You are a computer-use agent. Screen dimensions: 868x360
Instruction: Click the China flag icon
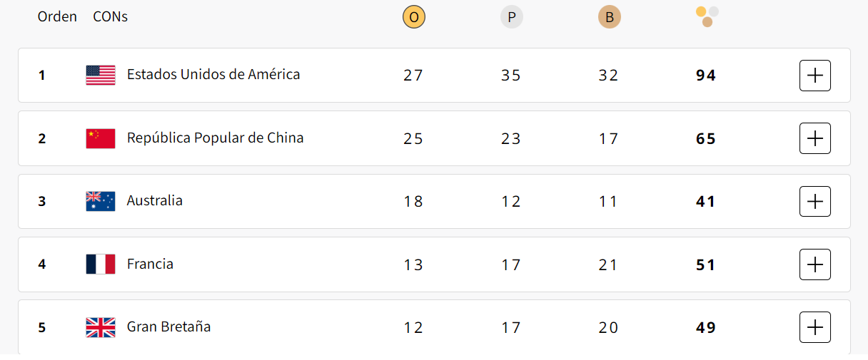pyautogui.click(x=101, y=138)
